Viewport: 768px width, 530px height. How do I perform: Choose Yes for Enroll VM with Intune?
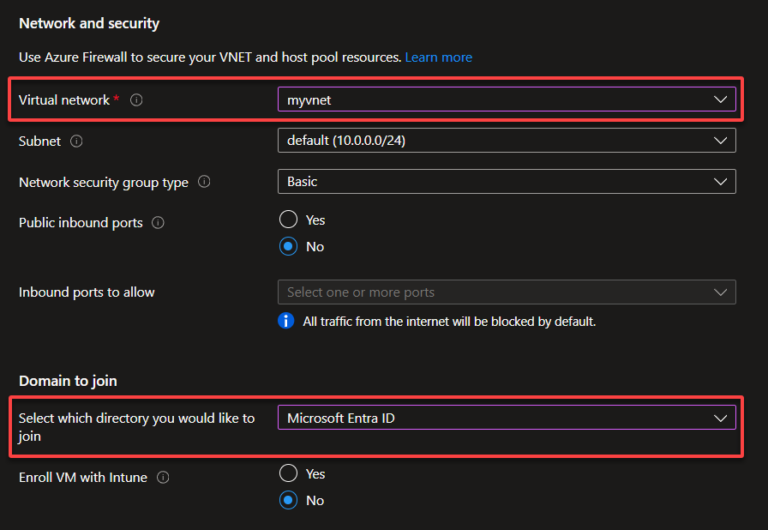click(289, 473)
